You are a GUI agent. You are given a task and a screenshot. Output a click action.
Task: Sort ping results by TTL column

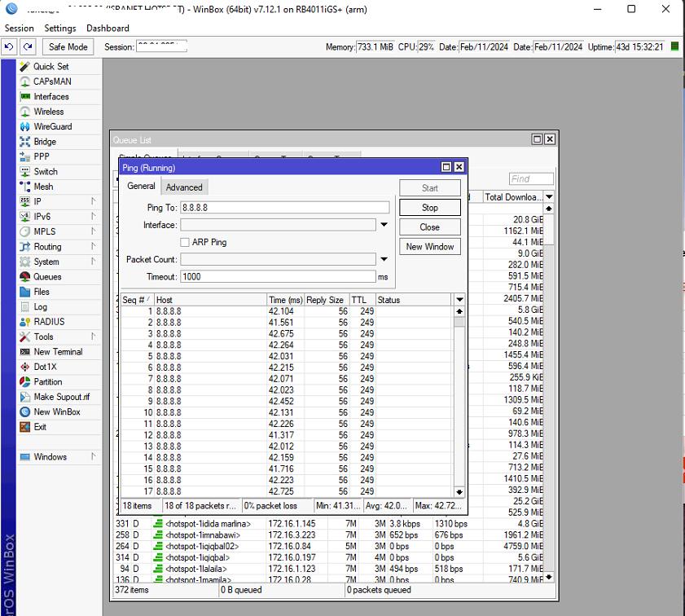(x=362, y=300)
